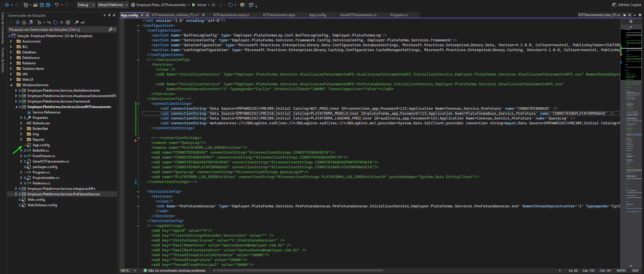Open the tab list dropdown arrow at right
This screenshot has width=644, height=274.
635,15
